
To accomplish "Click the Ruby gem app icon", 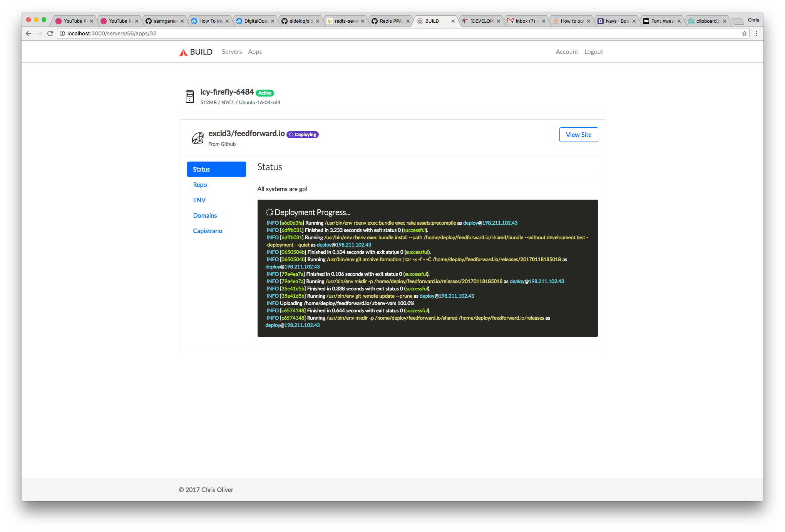I will point(198,138).
